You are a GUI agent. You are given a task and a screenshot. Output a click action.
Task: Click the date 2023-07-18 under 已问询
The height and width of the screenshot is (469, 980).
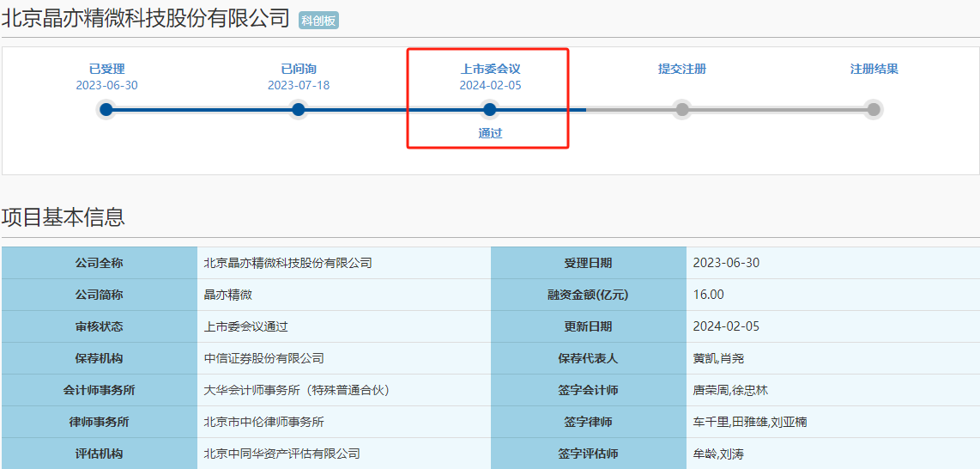(299, 86)
